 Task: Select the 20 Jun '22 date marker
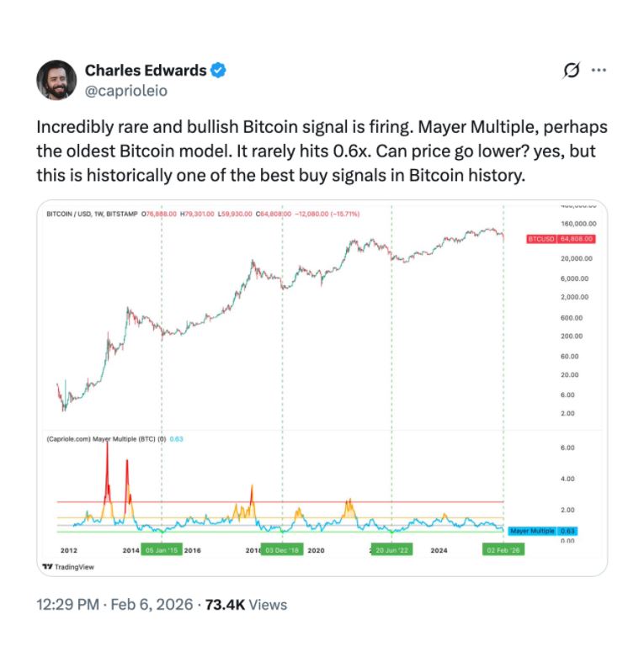[392, 549]
